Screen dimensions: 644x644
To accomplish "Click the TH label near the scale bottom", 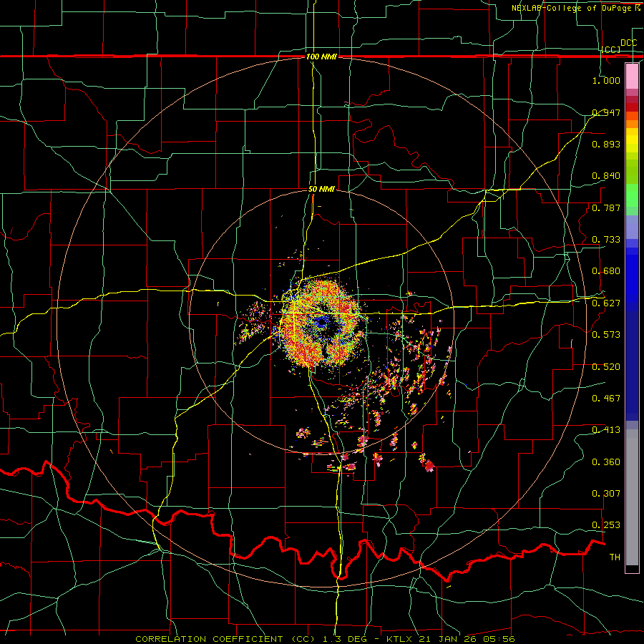I will pyautogui.click(x=615, y=557).
